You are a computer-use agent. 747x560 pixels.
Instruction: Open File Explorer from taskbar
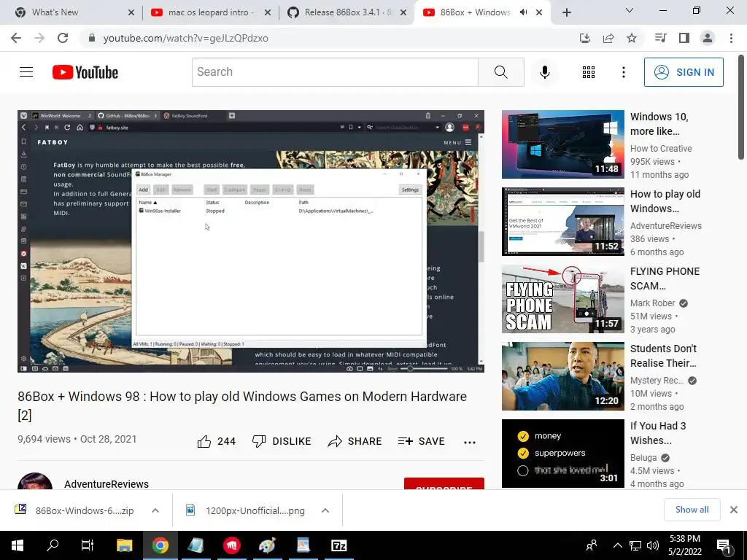pos(124,545)
